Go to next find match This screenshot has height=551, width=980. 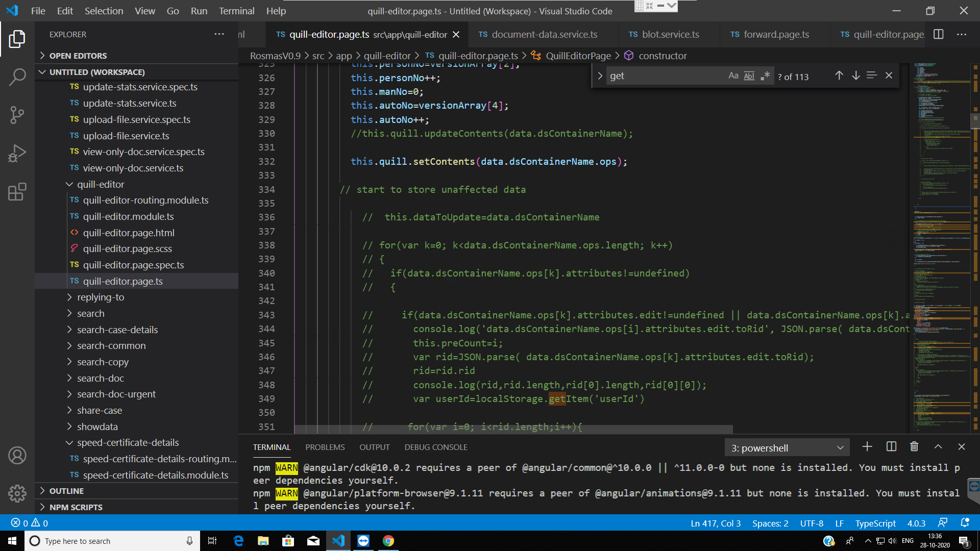pyautogui.click(x=855, y=76)
